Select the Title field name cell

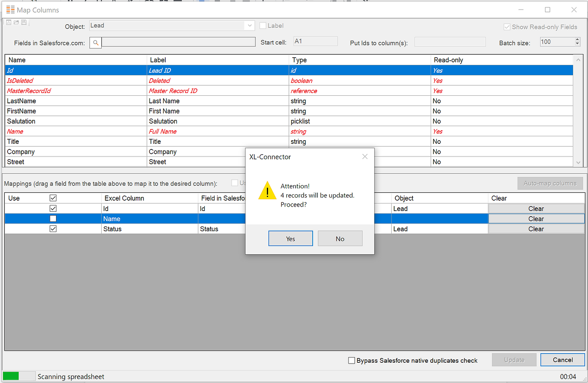click(76, 141)
